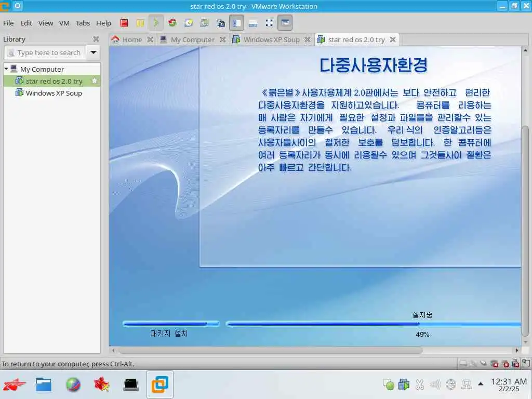This screenshot has height=399, width=532.
Task: Click the scroll up arrow of VM view
Action: pos(525,50)
